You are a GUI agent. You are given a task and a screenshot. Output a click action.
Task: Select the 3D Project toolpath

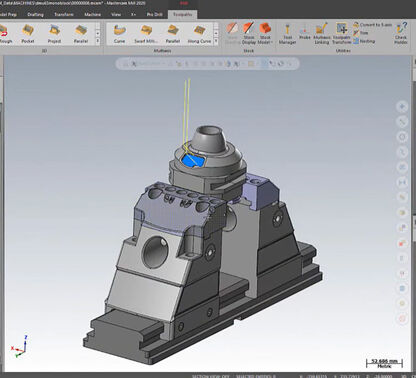(54, 34)
